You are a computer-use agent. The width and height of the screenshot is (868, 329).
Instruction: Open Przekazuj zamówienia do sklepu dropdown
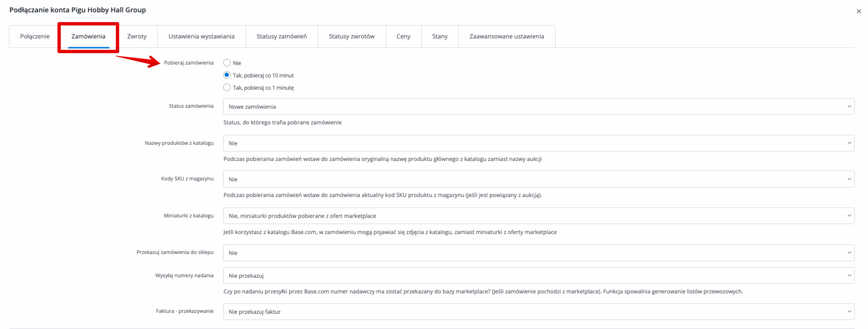click(538, 253)
